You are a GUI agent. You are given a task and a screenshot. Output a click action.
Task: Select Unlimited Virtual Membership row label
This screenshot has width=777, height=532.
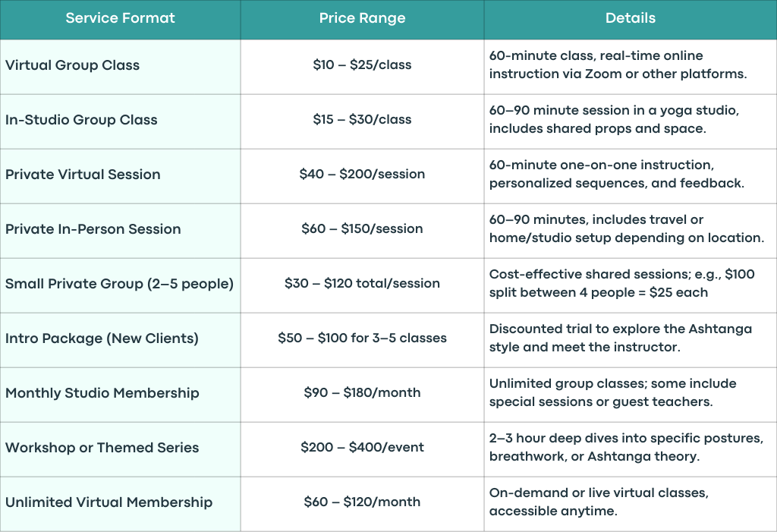pos(109,502)
